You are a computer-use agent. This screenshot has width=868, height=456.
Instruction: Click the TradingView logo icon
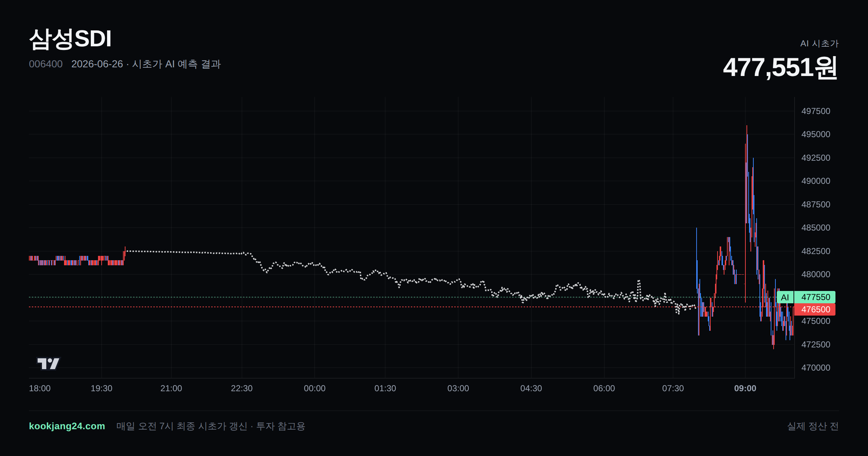click(x=48, y=363)
